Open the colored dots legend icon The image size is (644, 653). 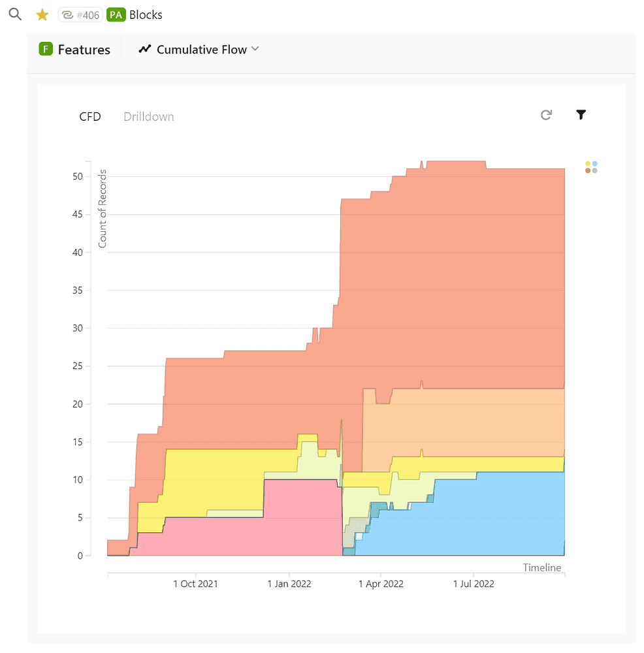591,167
